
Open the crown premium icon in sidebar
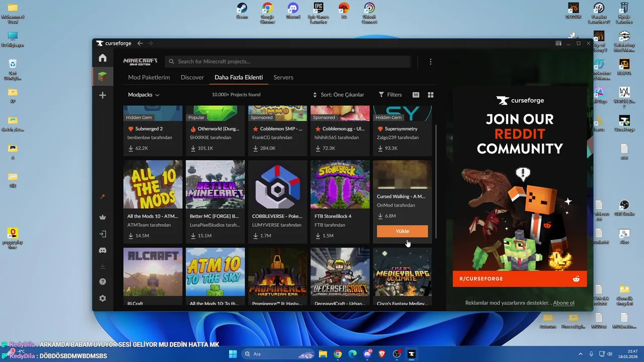[x=103, y=217]
